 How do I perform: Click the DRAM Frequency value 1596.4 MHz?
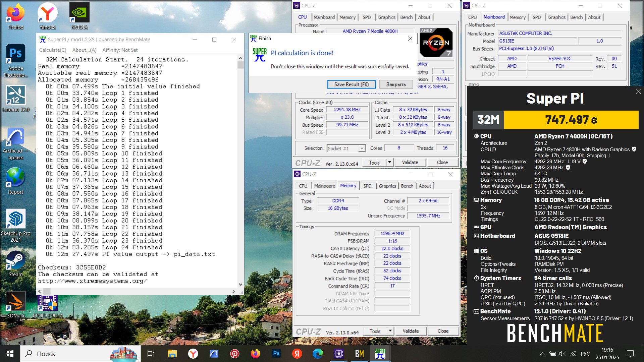(392, 234)
